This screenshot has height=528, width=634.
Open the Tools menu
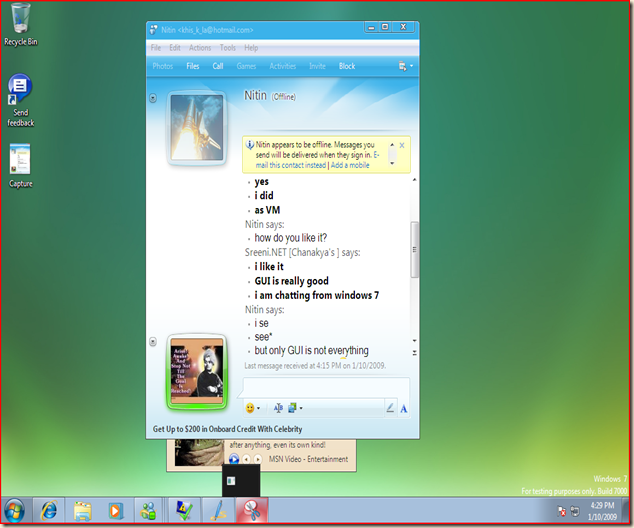point(228,48)
